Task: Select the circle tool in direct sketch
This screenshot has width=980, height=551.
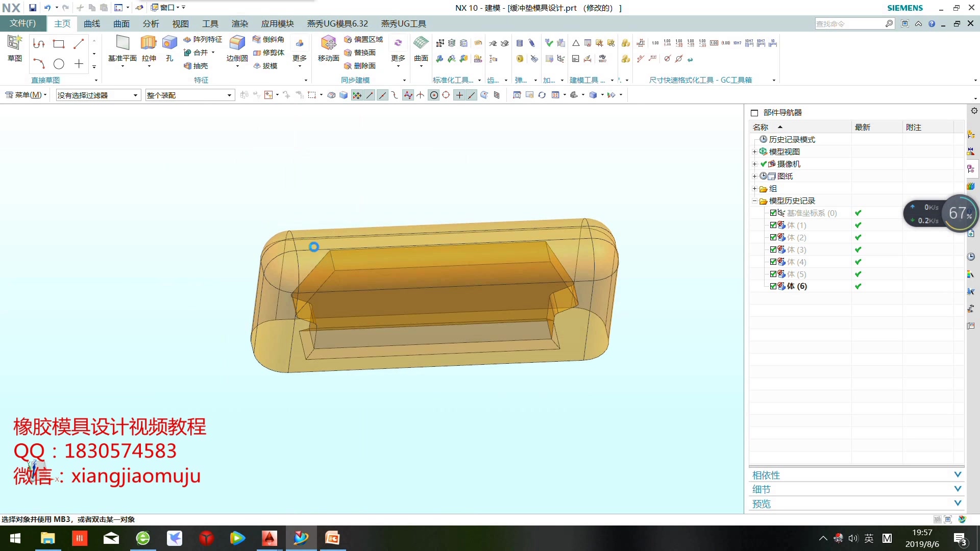Action: click(59, 64)
